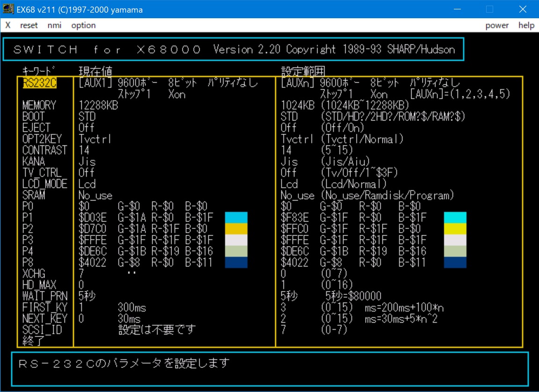Click current P2 yellow color swatch
539x392 pixels.
236,229
